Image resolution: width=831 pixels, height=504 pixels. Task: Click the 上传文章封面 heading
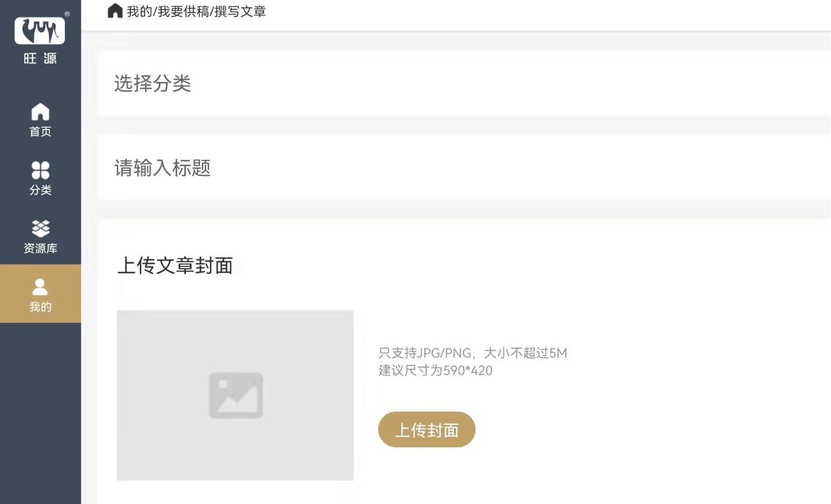coord(175,266)
